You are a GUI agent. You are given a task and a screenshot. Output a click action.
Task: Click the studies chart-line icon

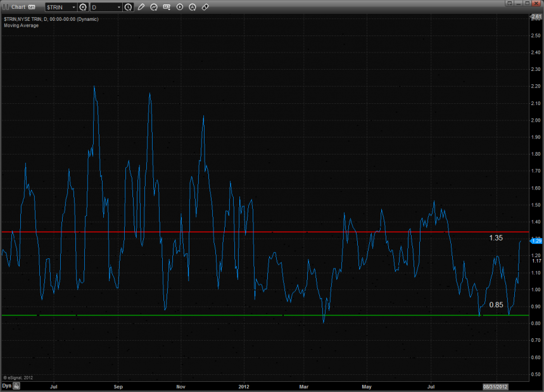click(x=154, y=7)
